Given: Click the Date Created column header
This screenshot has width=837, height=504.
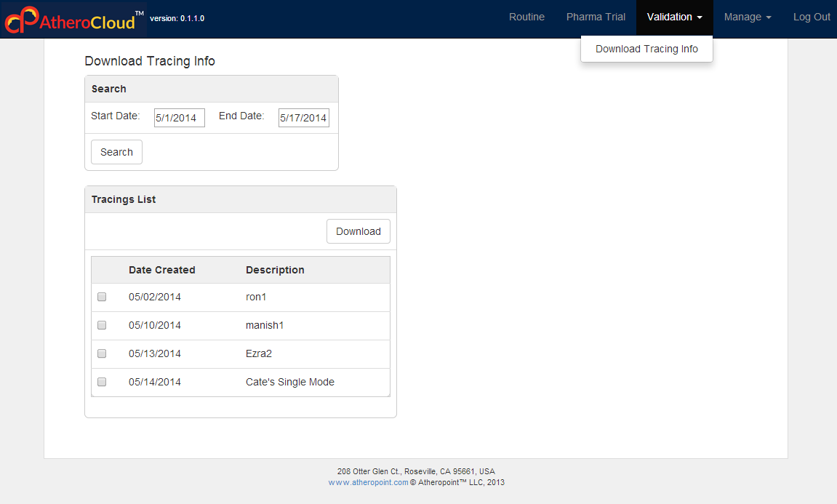Looking at the screenshot, I should (x=161, y=270).
